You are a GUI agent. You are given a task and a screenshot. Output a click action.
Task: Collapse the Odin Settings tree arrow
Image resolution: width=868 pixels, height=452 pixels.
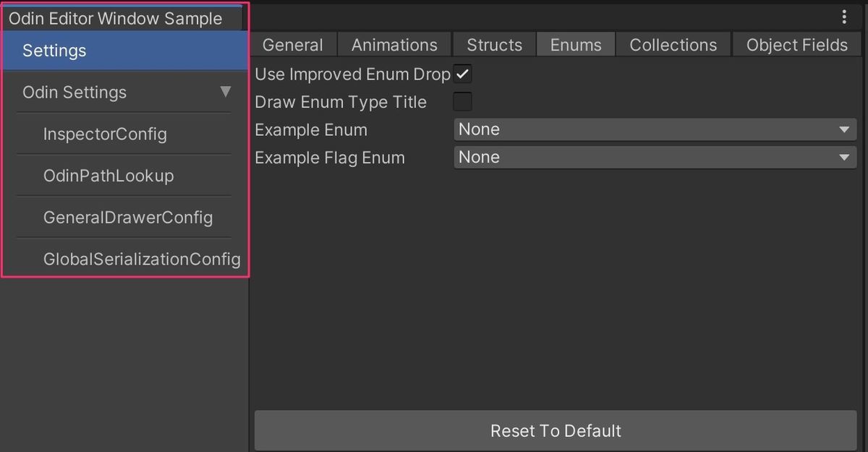pyautogui.click(x=226, y=92)
